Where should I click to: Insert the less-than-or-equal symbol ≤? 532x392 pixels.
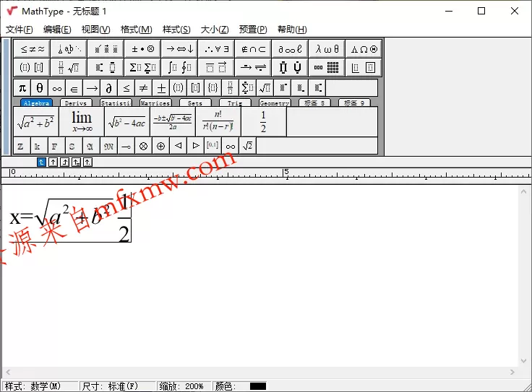(126, 88)
